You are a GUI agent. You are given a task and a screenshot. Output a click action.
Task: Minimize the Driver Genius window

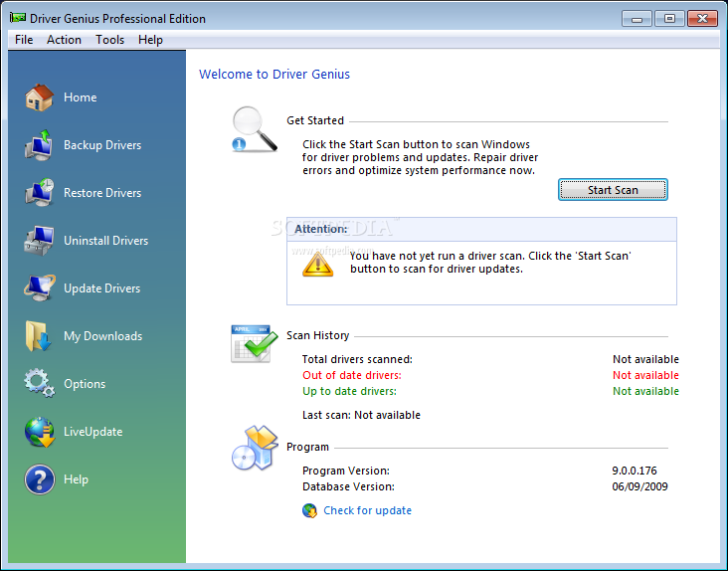(x=637, y=19)
